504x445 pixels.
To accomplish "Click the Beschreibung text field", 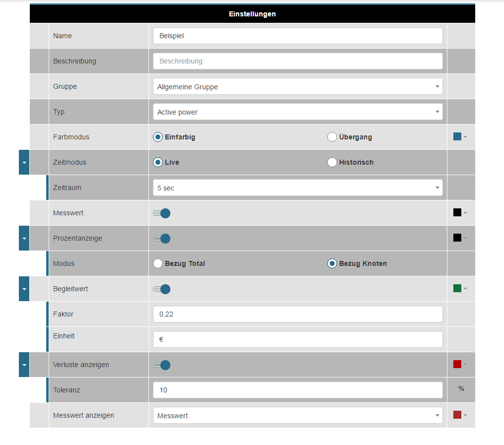I will pyautogui.click(x=297, y=62).
